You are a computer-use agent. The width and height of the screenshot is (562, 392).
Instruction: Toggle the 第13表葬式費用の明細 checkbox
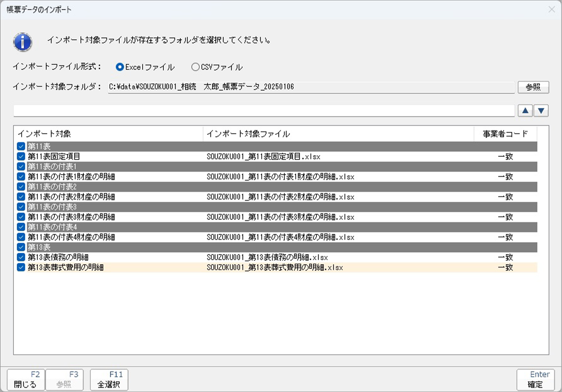tap(21, 268)
